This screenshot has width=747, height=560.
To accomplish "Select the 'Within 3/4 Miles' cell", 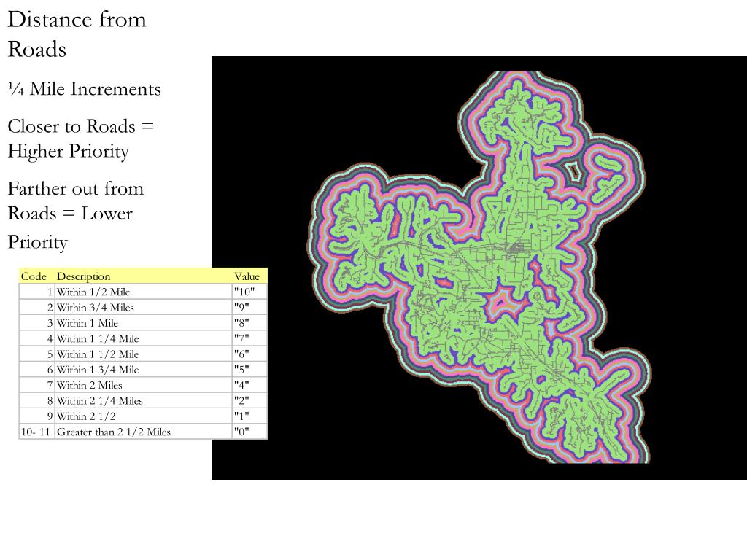I will tap(144, 308).
